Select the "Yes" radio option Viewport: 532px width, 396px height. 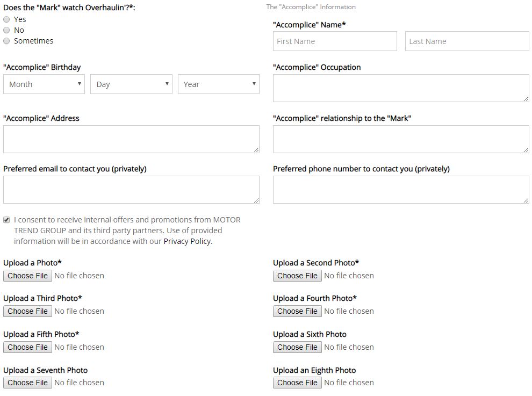pyautogui.click(x=6, y=19)
